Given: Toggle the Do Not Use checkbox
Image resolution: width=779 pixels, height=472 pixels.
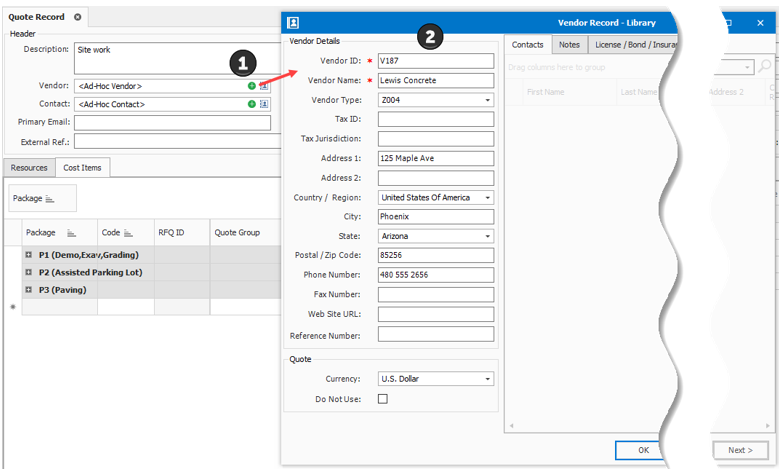Looking at the screenshot, I should [383, 399].
